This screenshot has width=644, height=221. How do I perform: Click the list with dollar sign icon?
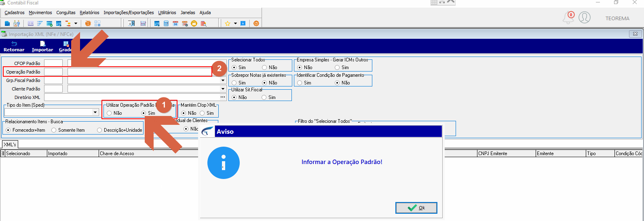click(x=131, y=23)
